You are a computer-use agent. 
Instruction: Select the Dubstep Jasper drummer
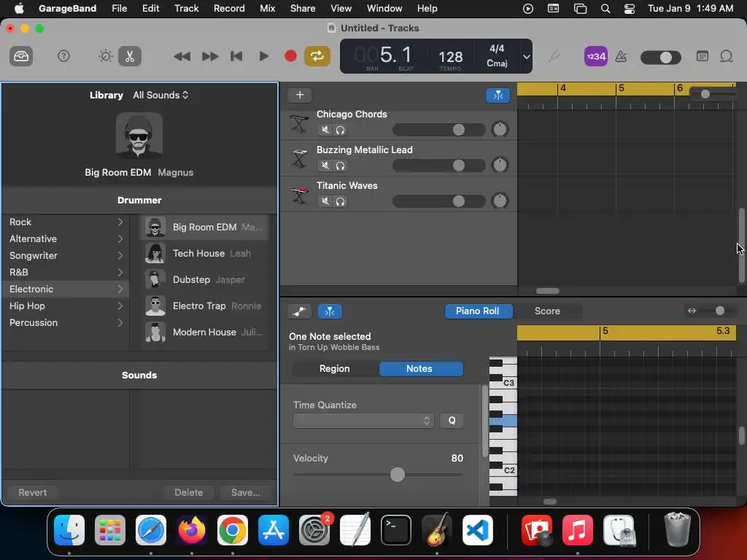[x=205, y=279]
